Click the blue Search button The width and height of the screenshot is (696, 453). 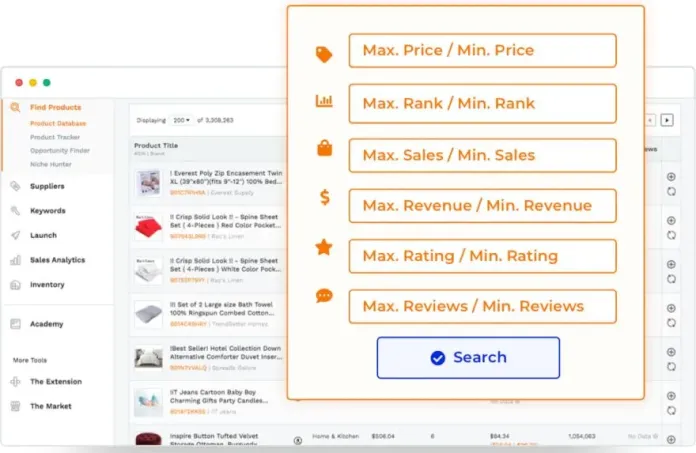click(x=468, y=358)
